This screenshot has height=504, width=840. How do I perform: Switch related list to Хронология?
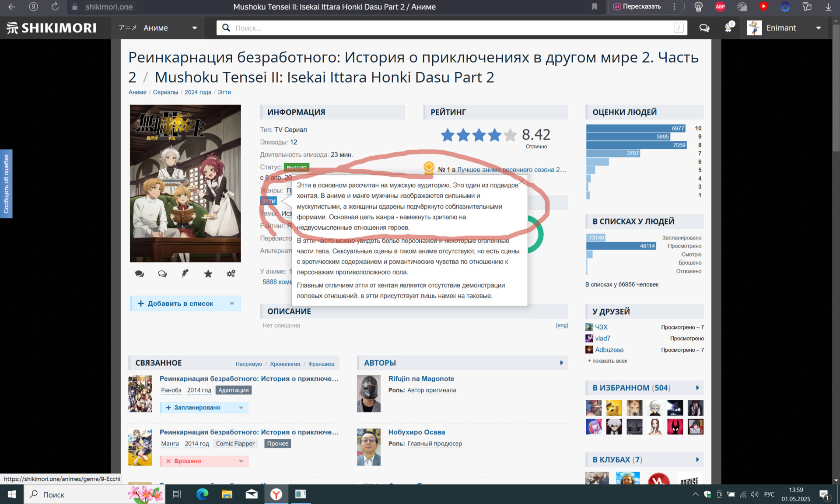(x=285, y=364)
